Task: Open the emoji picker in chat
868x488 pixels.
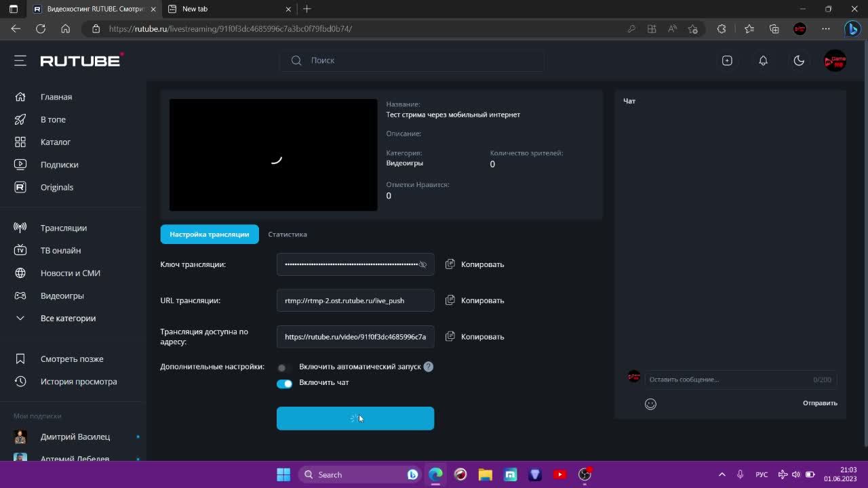Action: (x=650, y=404)
